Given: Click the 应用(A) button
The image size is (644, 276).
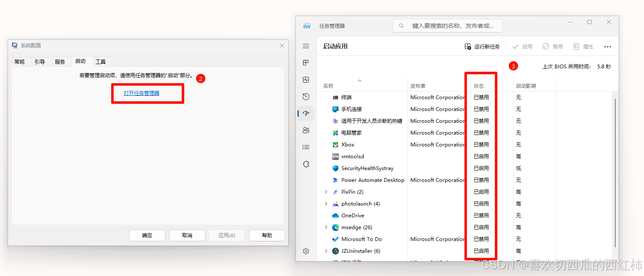Looking at the screenshot, I should (x=227, y=235).
